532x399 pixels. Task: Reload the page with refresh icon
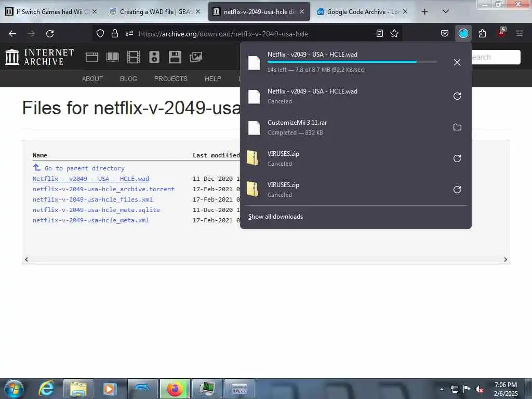coord(50,34)
